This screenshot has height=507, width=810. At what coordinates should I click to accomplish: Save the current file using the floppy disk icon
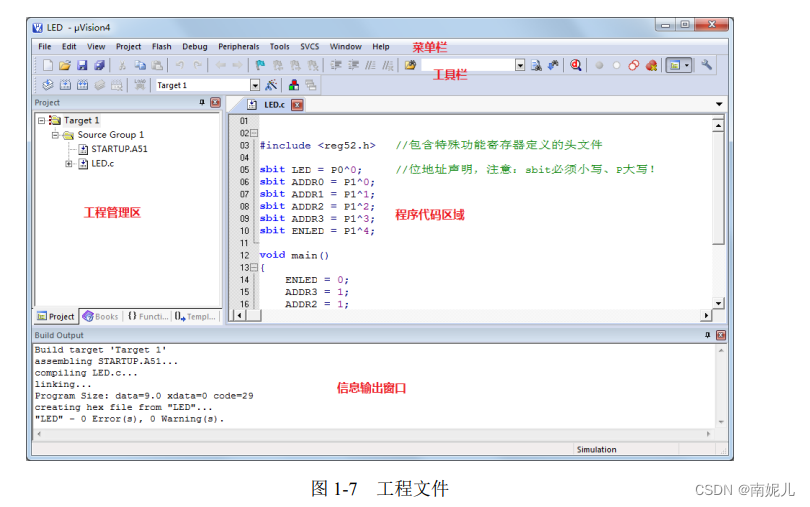pos(82,65)
